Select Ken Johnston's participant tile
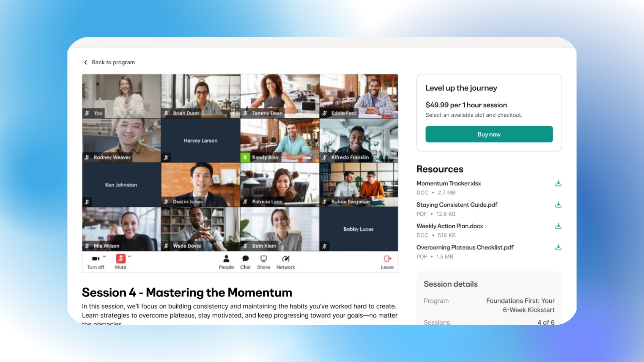Image resolution: width=644 pixels, height=362 pixels. [121, 185]
